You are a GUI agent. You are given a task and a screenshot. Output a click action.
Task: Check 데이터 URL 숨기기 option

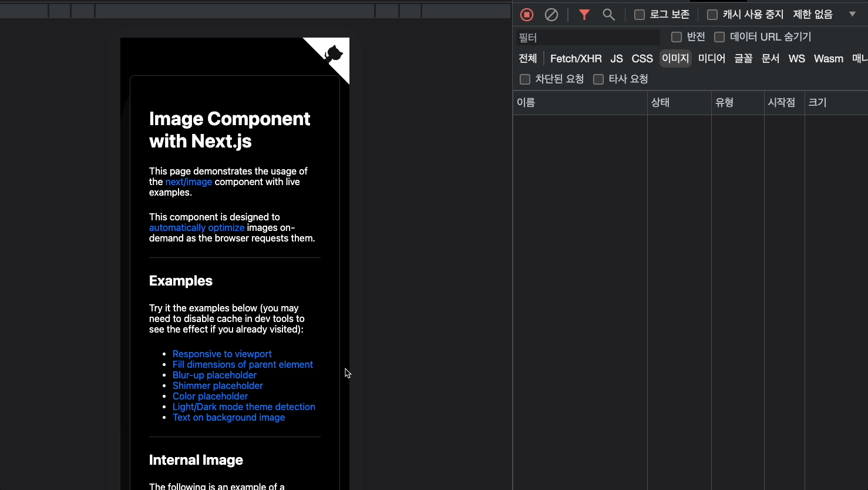[719, 37]
